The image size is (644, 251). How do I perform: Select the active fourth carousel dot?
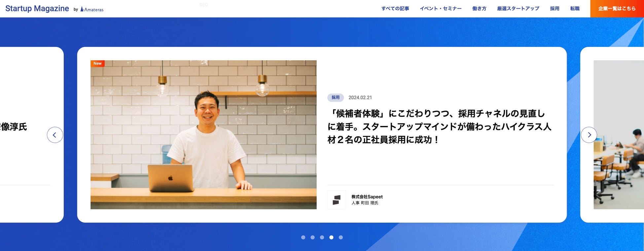pyautogui.click(x=331, y=237)
